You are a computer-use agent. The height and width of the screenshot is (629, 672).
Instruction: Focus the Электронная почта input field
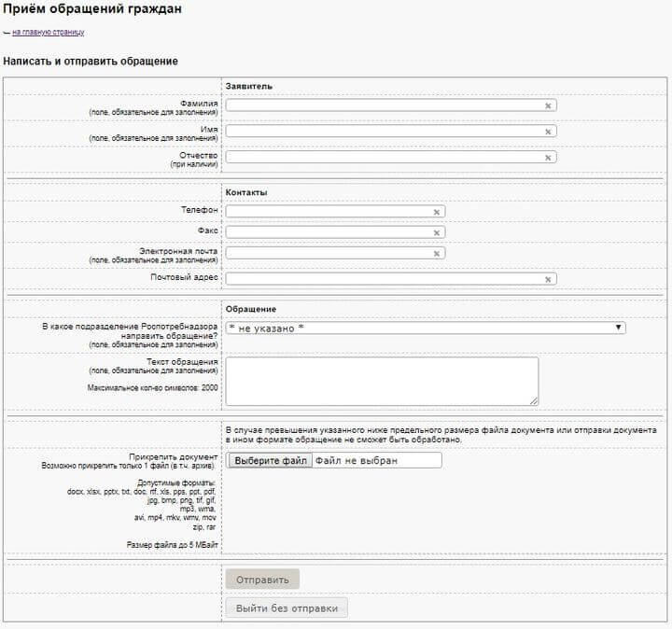(x=327, y=253)
